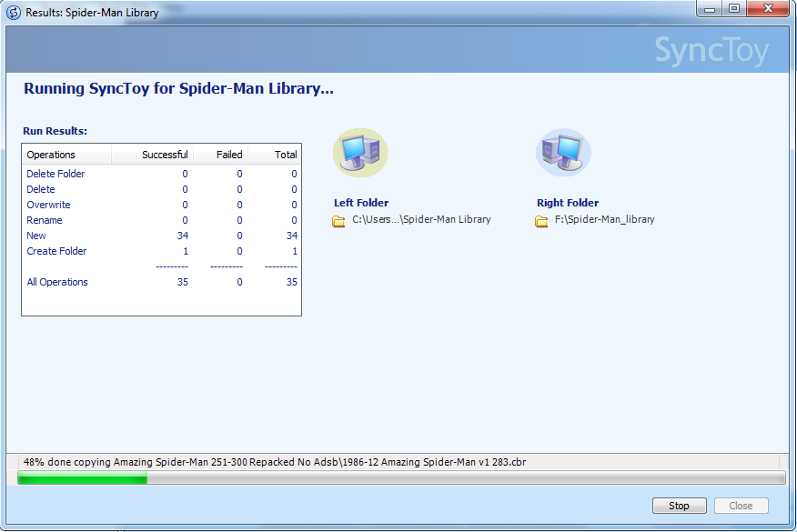Minimize the Results window
Image resolution: width=797 pixels, height=532 pixels.
pyautogui.click(x=710, y=8)
